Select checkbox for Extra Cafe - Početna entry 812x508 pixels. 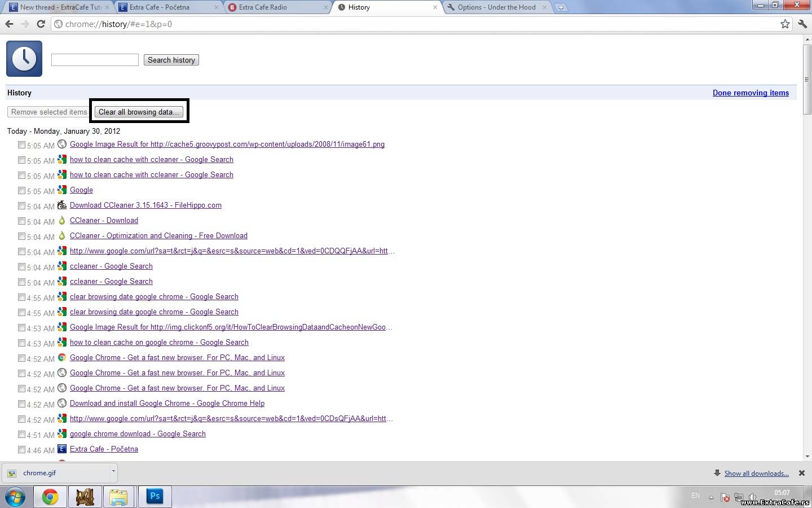(21, 449)
